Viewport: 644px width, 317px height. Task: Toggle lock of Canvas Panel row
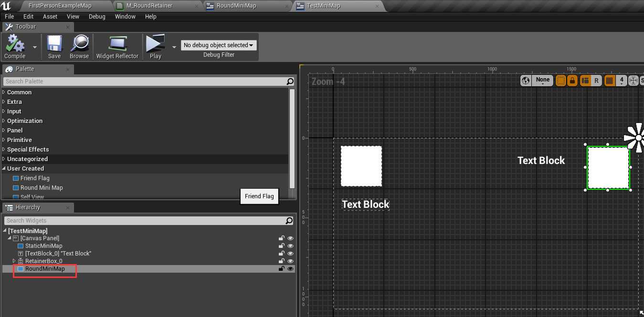282,238
